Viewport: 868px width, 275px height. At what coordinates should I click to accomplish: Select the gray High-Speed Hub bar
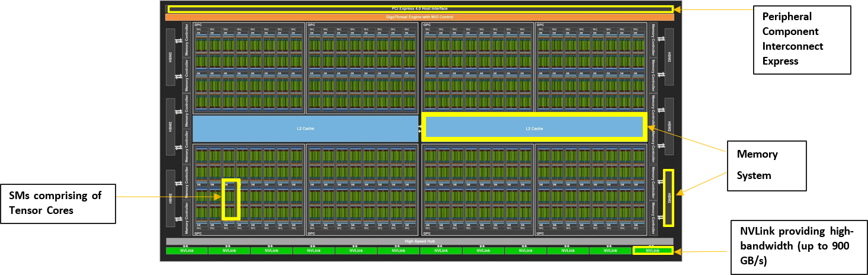point(420,242)
